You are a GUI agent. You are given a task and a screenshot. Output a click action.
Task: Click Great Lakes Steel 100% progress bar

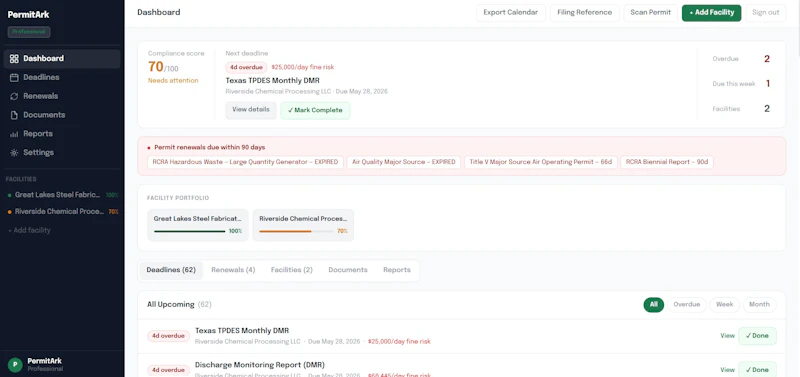189,231
